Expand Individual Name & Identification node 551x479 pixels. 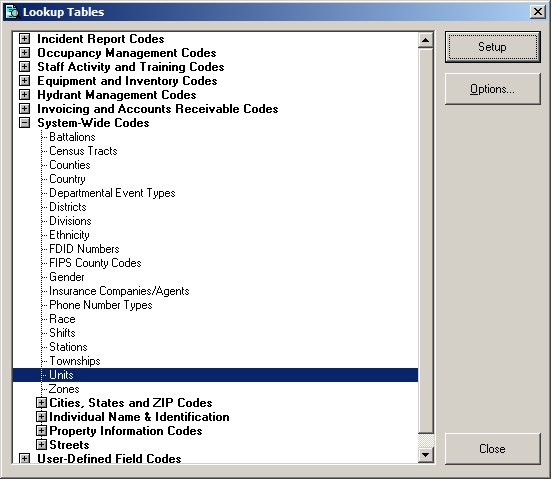click(41, 417)
